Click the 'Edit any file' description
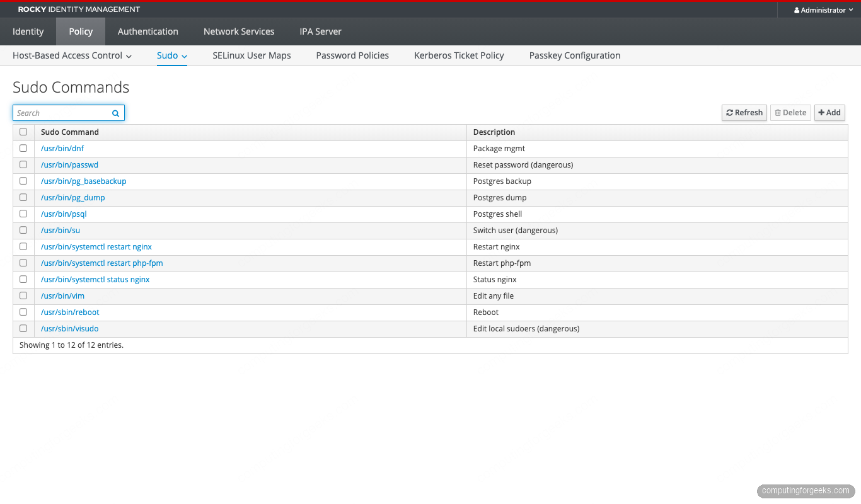Viewport: 861px width, 504px height. point(494,296)
